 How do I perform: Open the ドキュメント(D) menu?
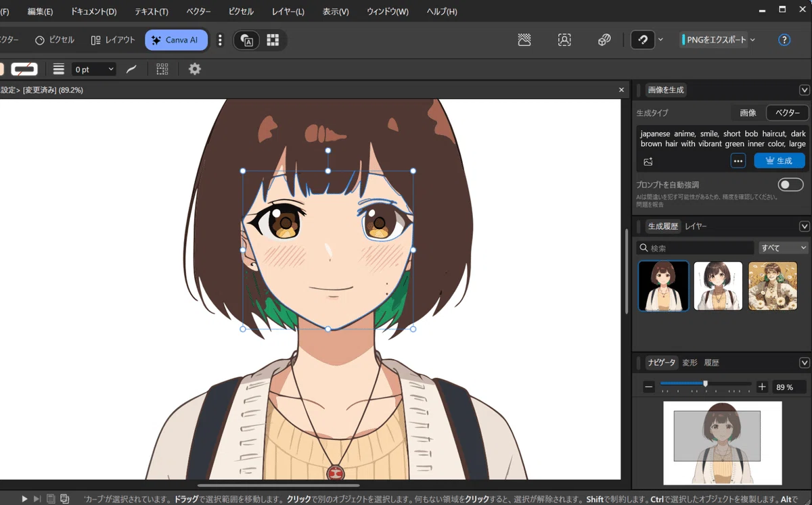[94, 11]
